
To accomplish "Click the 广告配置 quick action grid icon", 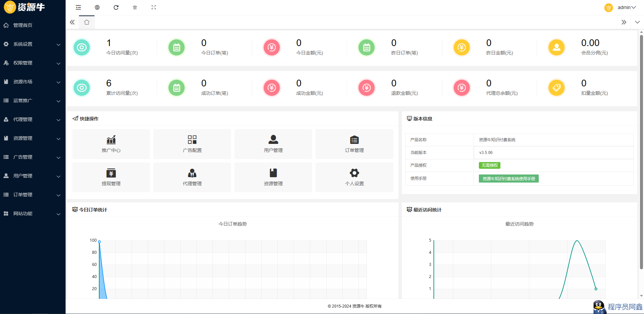I will [192, 140].
